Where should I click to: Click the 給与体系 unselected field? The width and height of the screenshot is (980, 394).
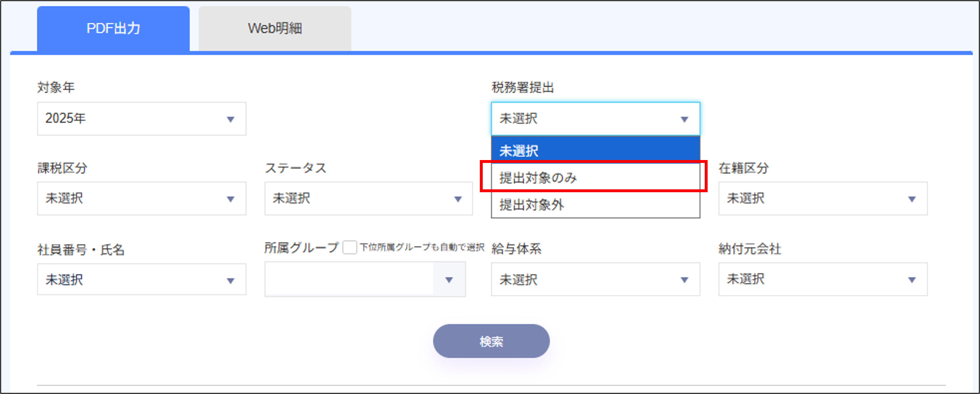(595, 280)
